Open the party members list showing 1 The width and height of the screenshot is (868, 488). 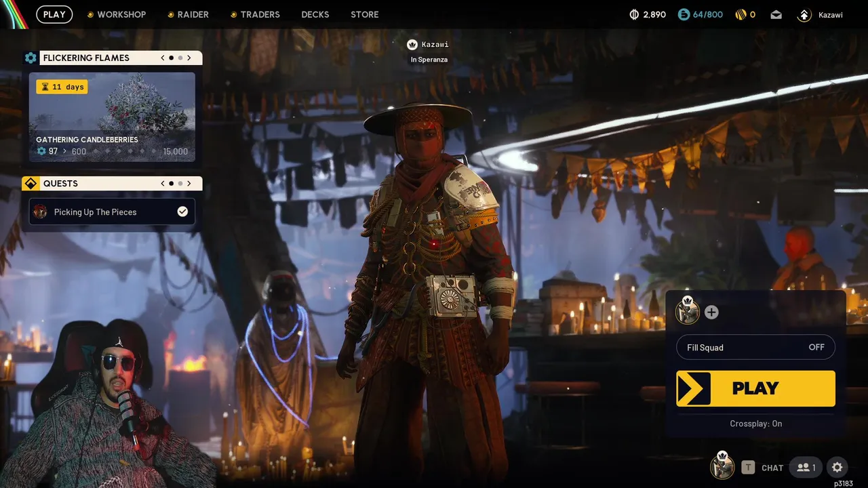(x=806, y=467)
